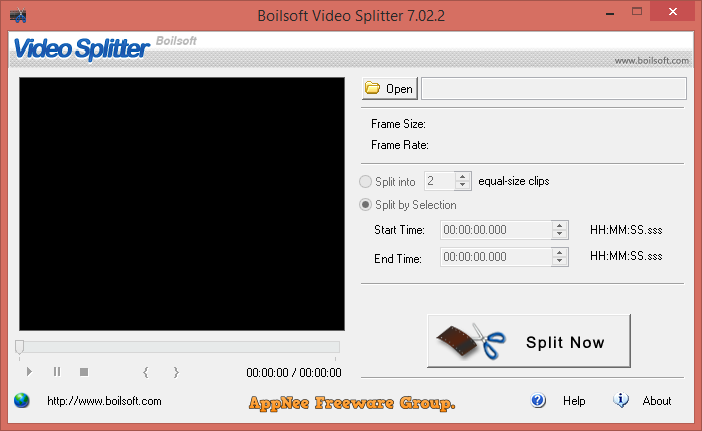Close the Boilsoft Video Splitter window

[x=672, y=11]
